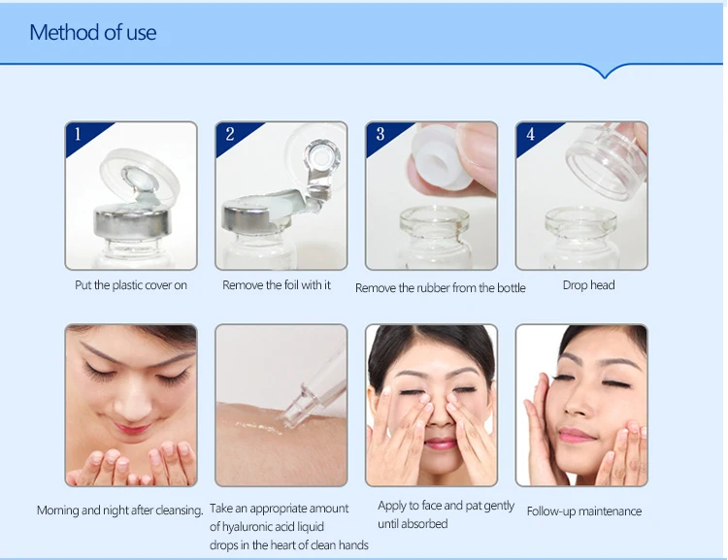The height and width of the screenshot is (560, 728).
Task: Open the face cleansing photo
Action: point(131,406)
